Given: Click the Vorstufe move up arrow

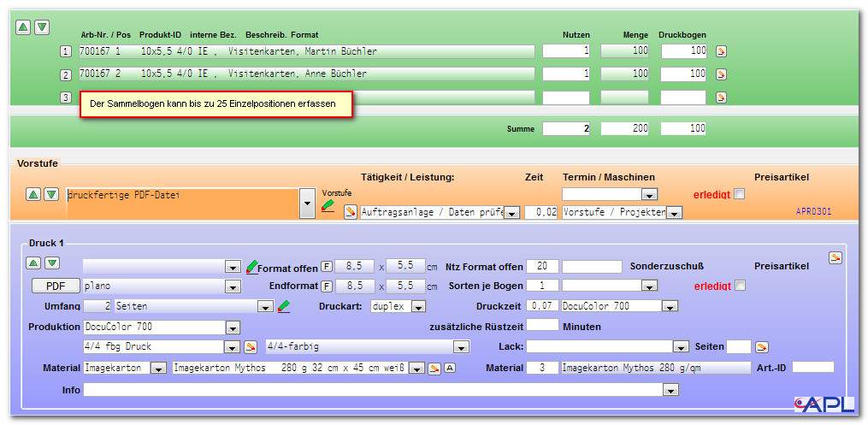Looking at the screenshot, I should pos(32,194).
